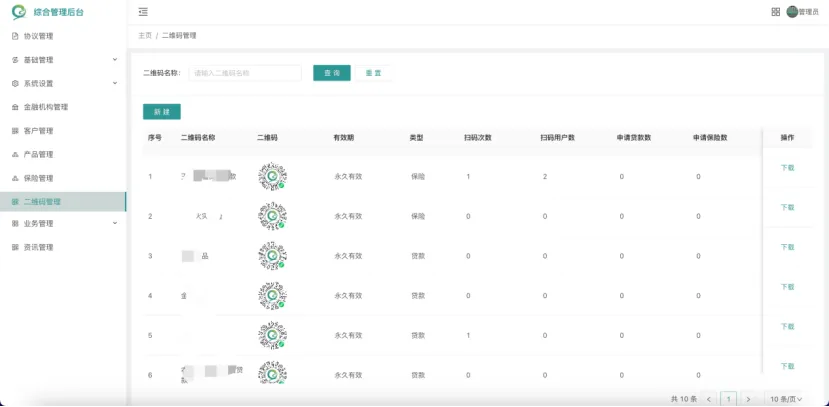Open QR code thumbnail in row 4
The height and width of the screenshot is (407, 829).
pyautogui.click(x=272, y=295)
